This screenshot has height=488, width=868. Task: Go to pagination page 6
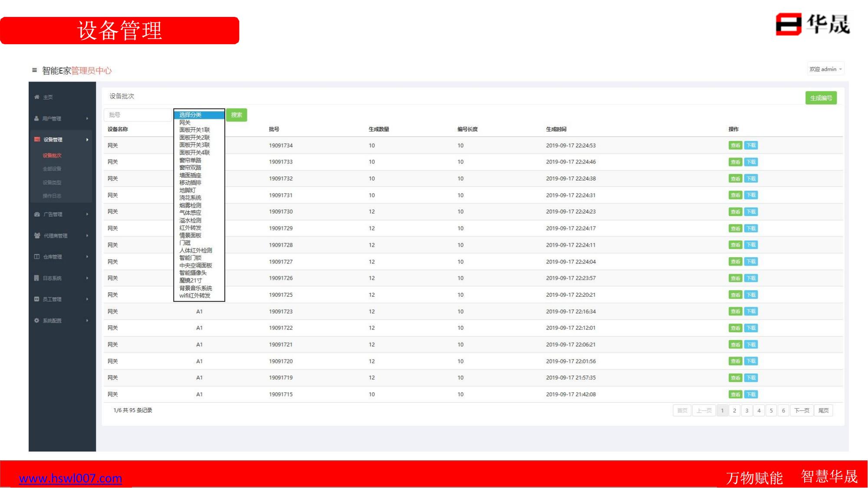pyautogui.click(x=783, y=411)
